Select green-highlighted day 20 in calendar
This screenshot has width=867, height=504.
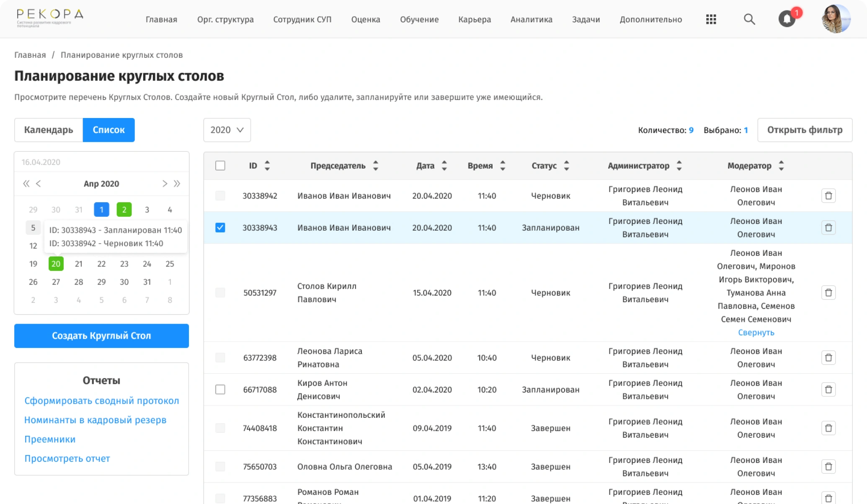[x=56, y=264]
